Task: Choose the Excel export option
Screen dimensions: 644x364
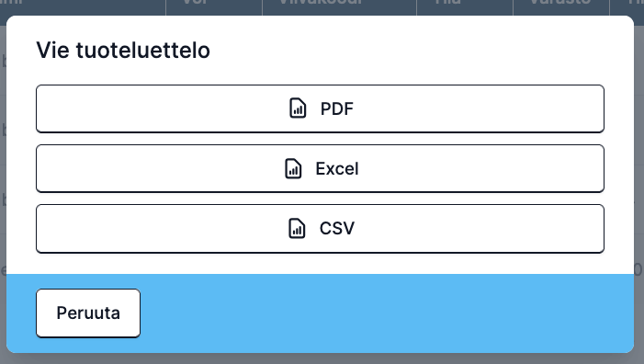Action: (320, 168)
